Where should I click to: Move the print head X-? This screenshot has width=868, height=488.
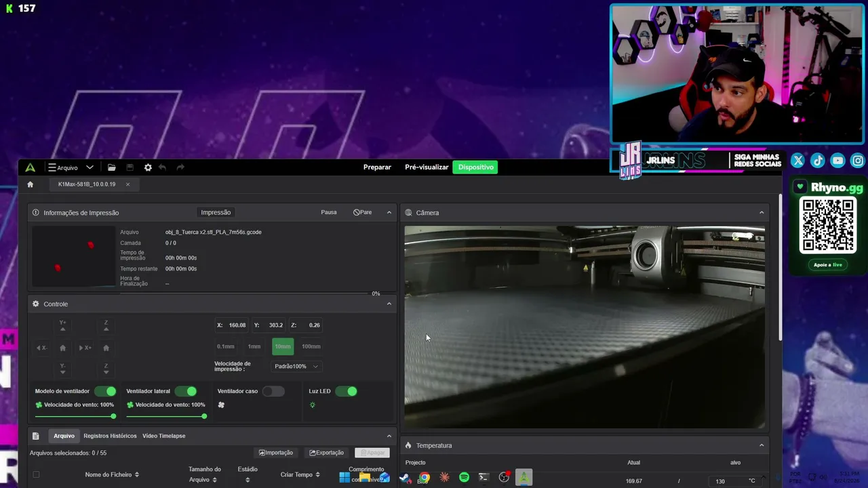(x=41, y=348)
